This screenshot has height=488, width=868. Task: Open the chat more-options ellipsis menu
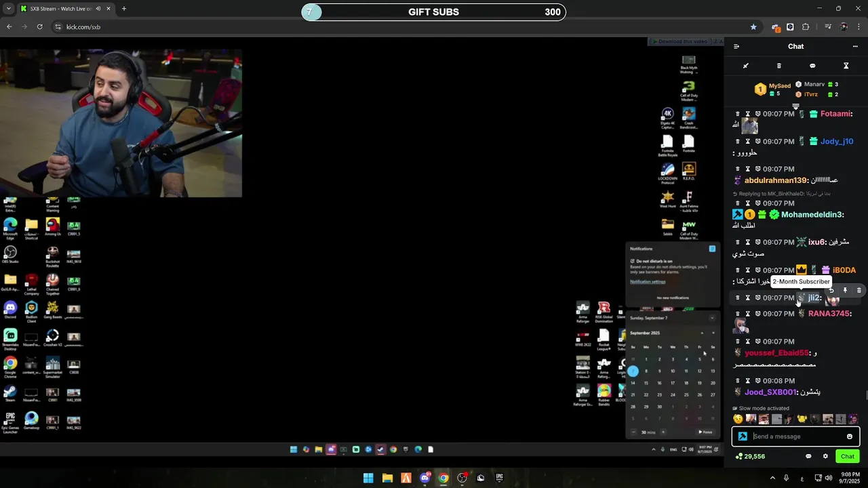(855, 47)
